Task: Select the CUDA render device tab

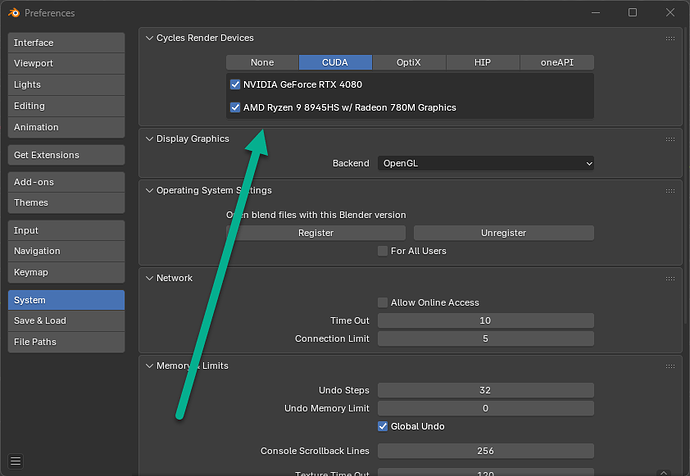Action: [335, 62]
